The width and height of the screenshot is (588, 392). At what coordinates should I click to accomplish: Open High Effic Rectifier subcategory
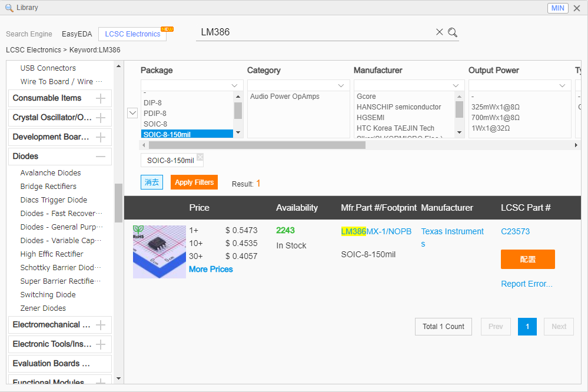[x=52, y=254]
